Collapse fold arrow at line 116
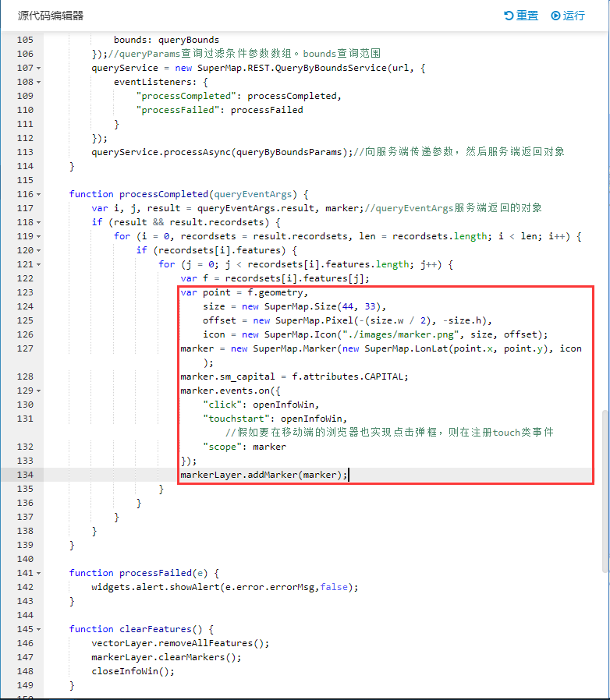The width and height of the screenshot is (610, 700). click(38, 195)
